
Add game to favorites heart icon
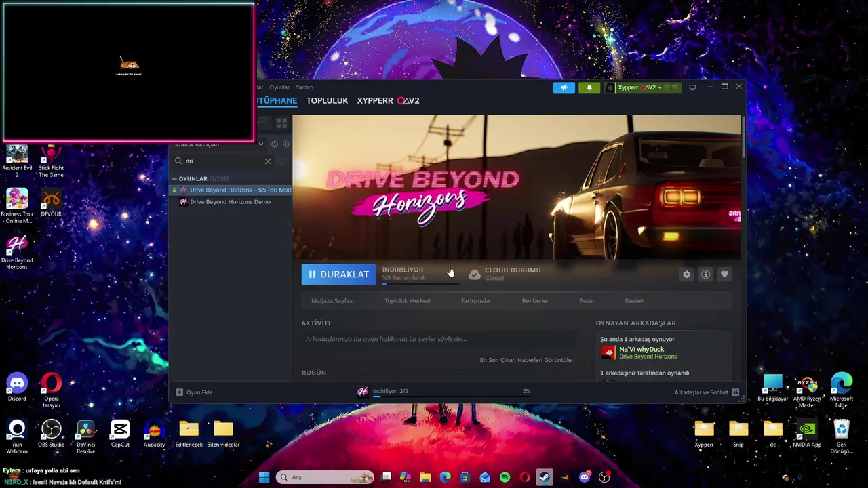coord(724,274)
